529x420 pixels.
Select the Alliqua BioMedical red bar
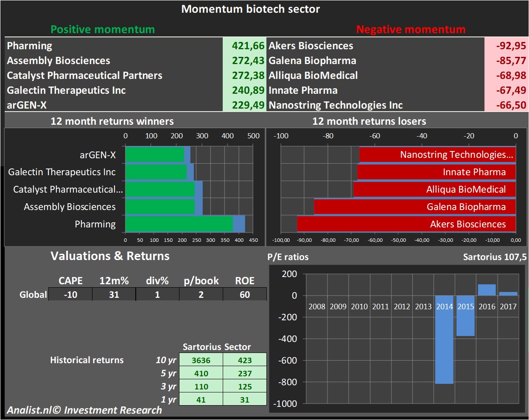point(434,189)
